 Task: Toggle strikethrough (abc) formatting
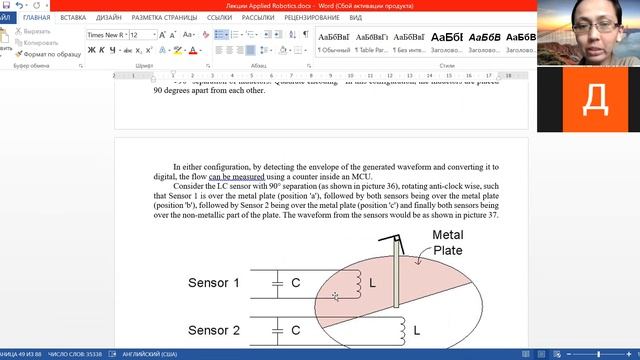coord(128,50)
